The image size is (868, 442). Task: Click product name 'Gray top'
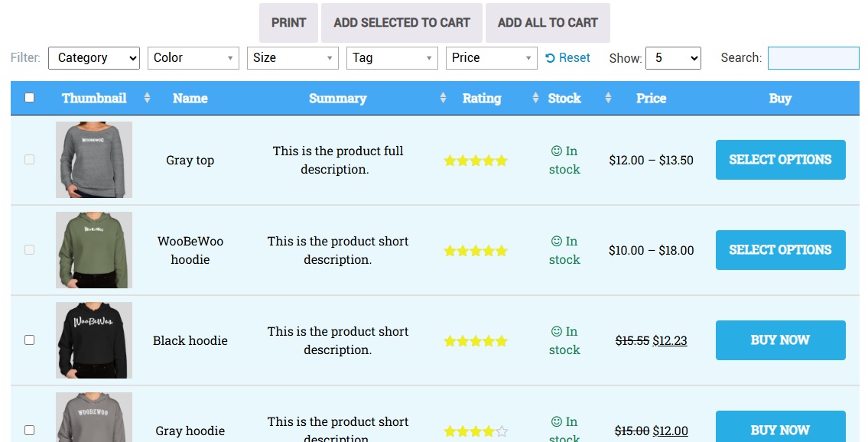click(x=190, y=161)
